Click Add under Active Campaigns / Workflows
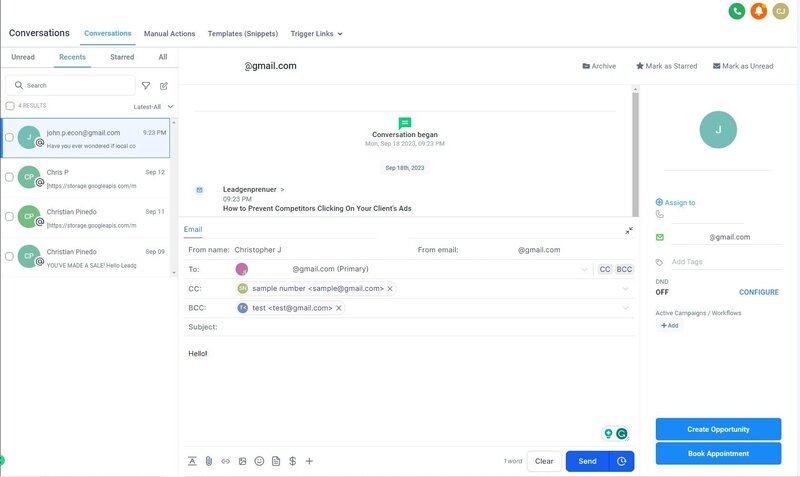800x477 pixels. [669, 325]
